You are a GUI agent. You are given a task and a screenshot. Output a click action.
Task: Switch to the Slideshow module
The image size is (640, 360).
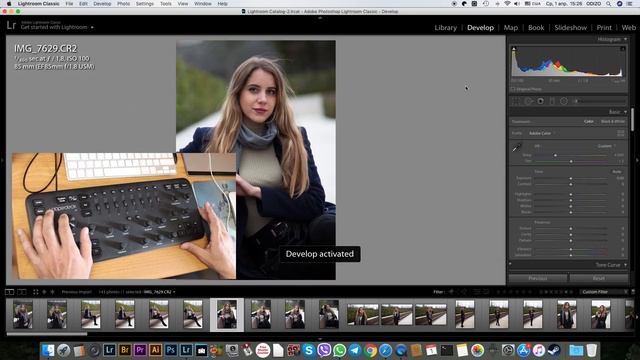click(x=571, y=28)
